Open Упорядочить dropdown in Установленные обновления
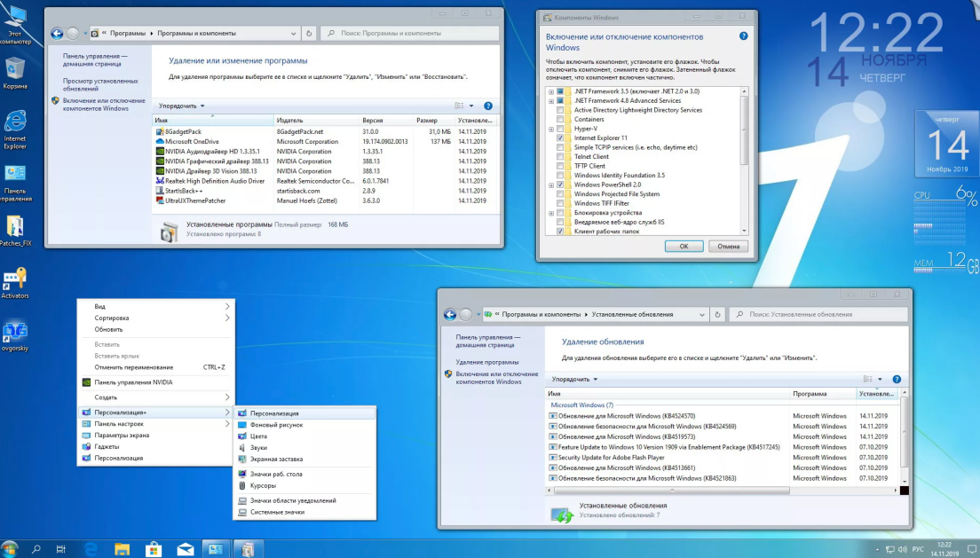Viewport: 980px width, 558px height. [574, 380]
